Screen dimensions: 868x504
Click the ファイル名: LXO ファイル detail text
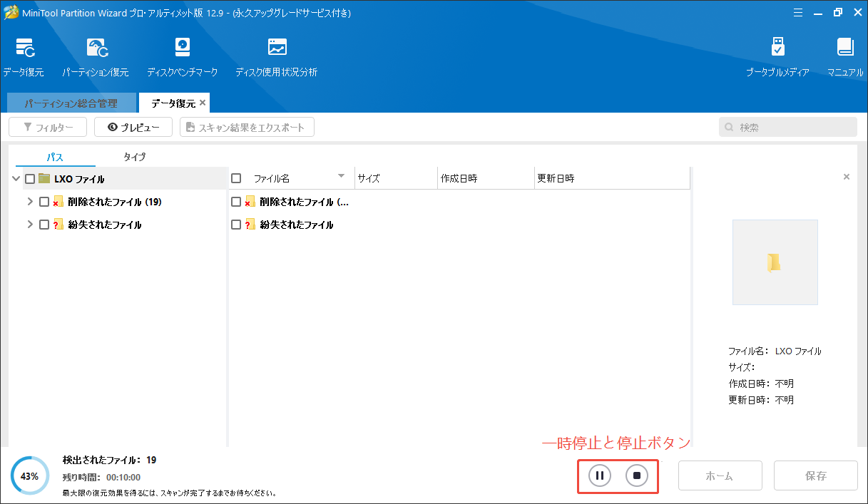[775, 351]
